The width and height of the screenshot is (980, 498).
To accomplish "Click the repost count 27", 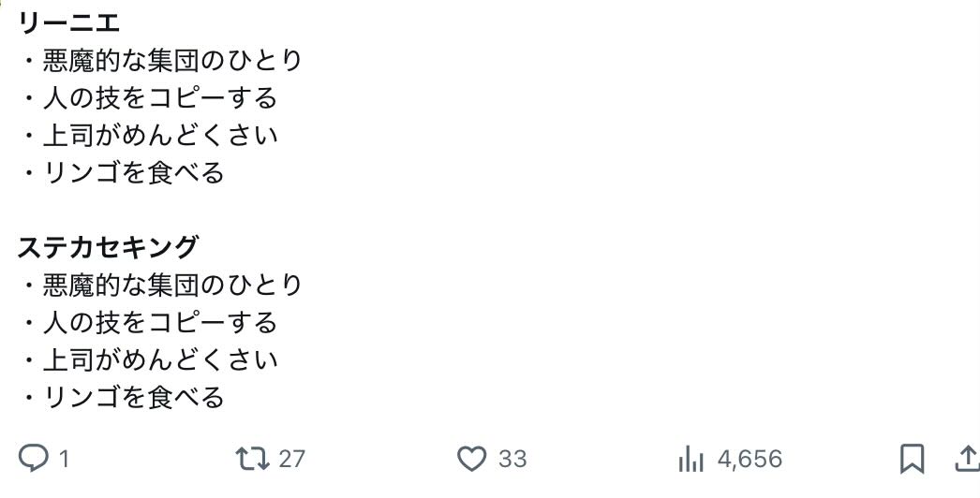I will (x=292, y=459).
